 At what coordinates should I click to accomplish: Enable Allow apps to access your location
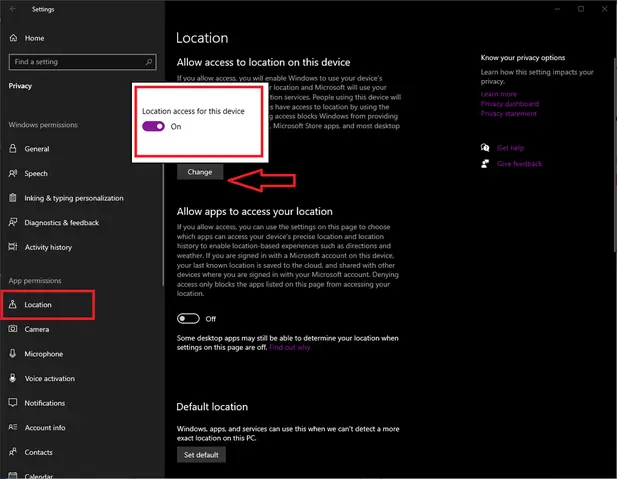tap(188, 318)
